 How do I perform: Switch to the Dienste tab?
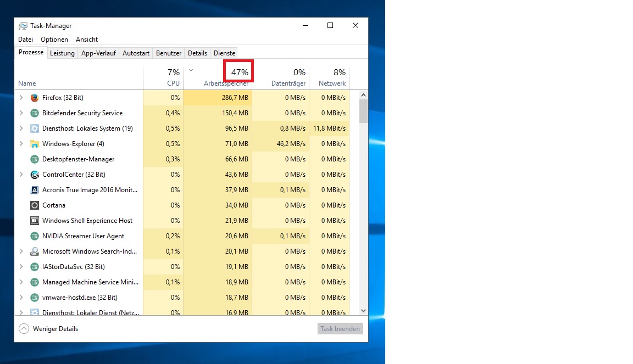[x=224, y=53]
